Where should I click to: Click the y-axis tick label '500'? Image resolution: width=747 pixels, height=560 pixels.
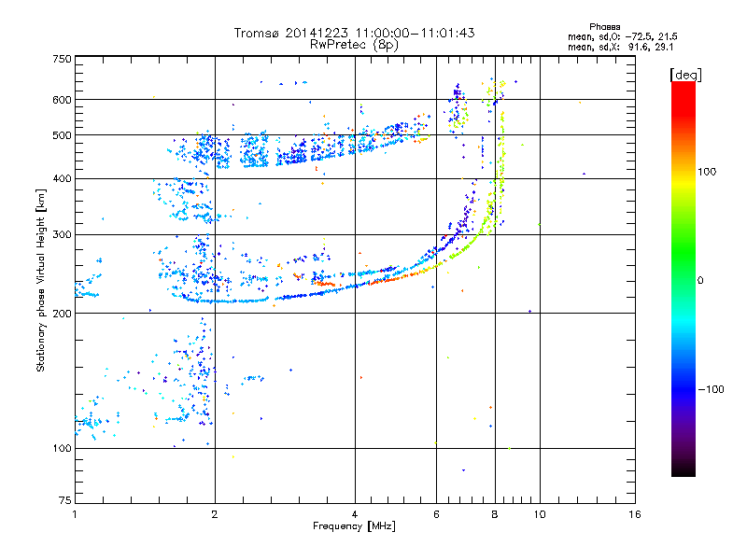tap(62, 135)
